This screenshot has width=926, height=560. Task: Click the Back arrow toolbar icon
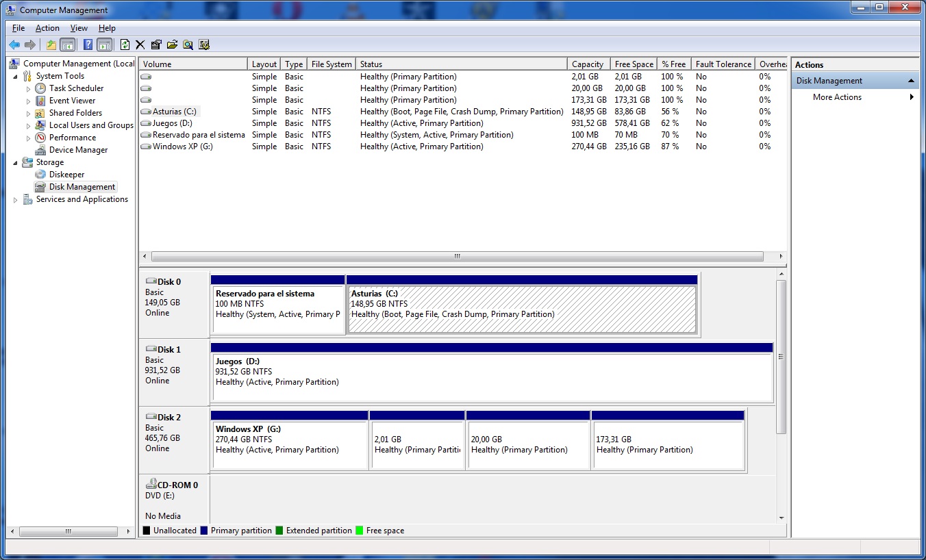coord(14,44)
